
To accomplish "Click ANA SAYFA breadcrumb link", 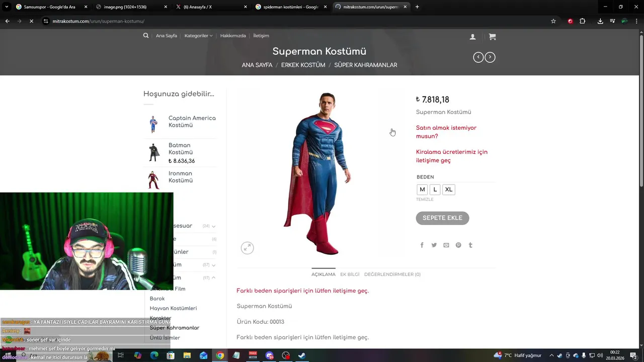I will tap(257, 65).
